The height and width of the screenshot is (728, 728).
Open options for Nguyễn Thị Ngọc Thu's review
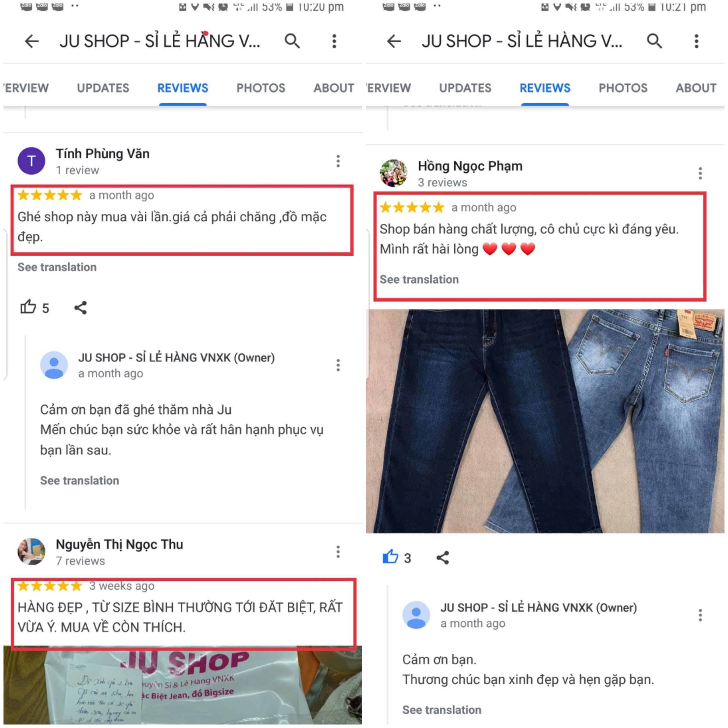click(x=338, y=552)
